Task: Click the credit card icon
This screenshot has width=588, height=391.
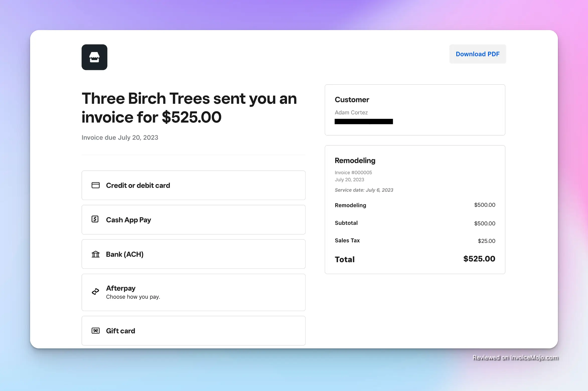Action: [x=95, y=185]
